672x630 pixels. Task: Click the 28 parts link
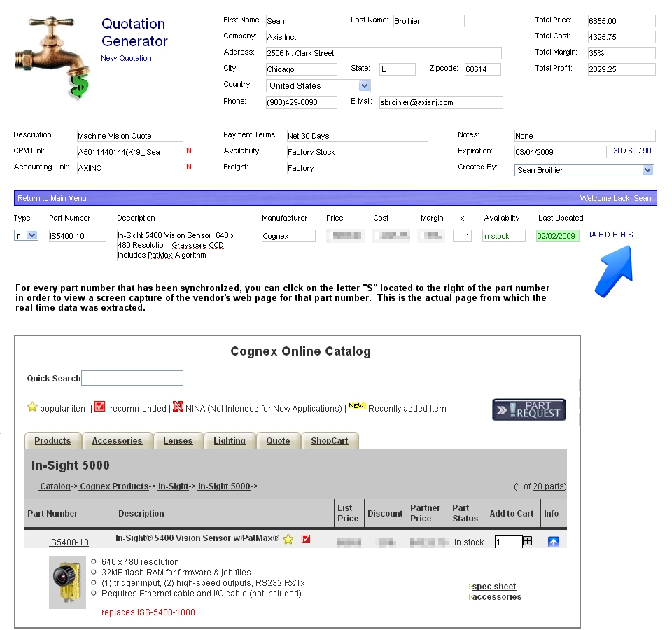[x=549, y=486]
